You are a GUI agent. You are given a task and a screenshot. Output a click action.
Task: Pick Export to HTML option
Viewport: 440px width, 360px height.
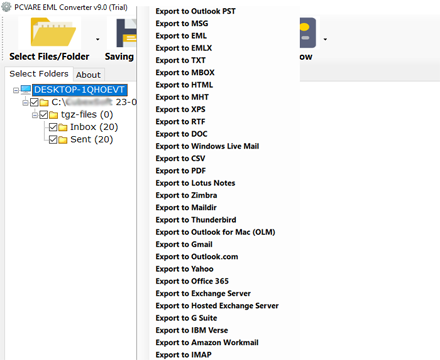(x=184, y=85)
